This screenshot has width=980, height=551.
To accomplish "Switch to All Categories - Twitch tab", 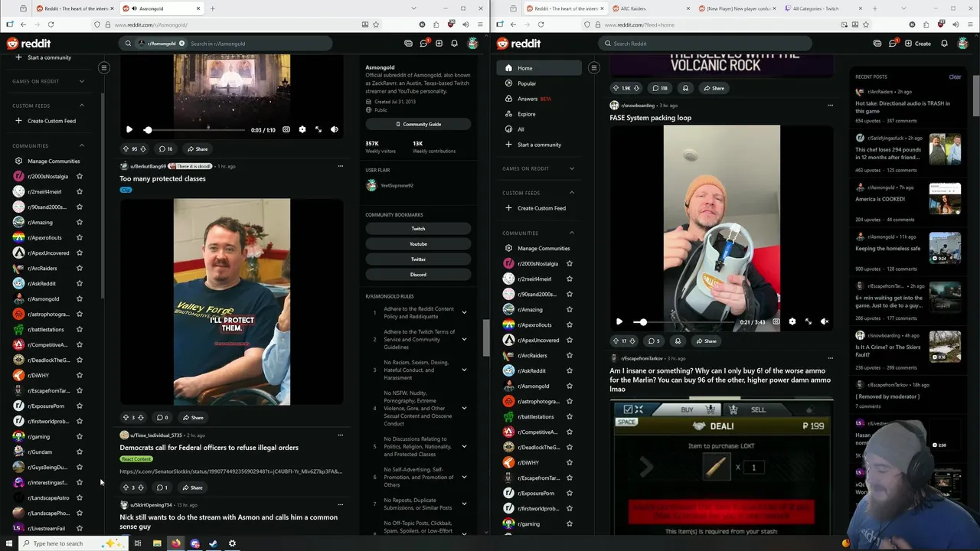I will [823, 8].
